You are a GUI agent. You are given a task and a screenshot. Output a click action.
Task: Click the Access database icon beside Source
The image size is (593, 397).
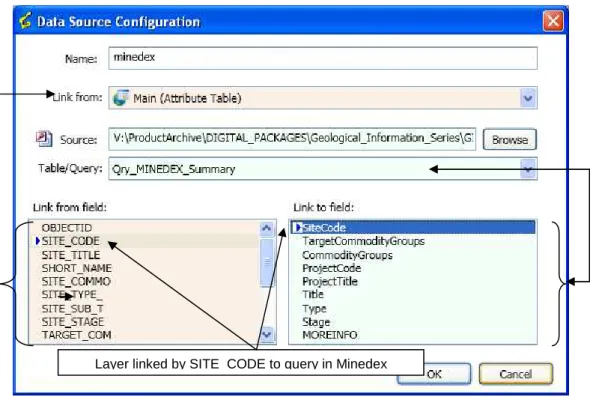click(44, 139)
